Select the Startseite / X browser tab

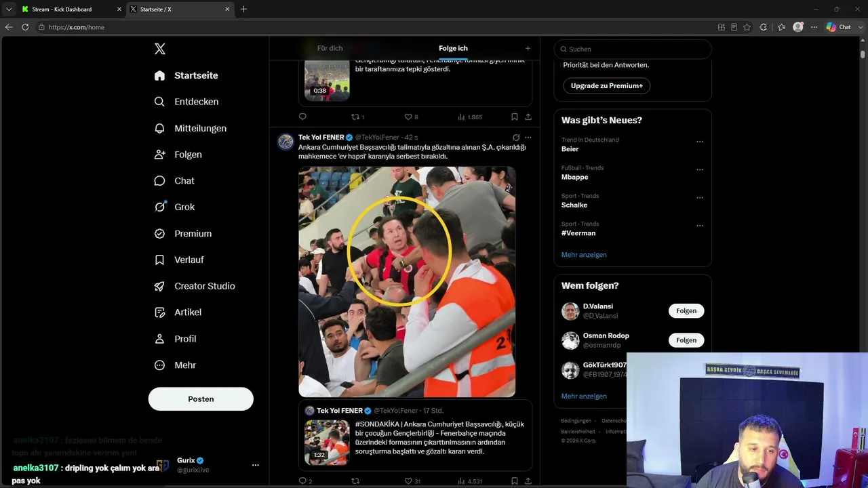(x=179, y=9)
